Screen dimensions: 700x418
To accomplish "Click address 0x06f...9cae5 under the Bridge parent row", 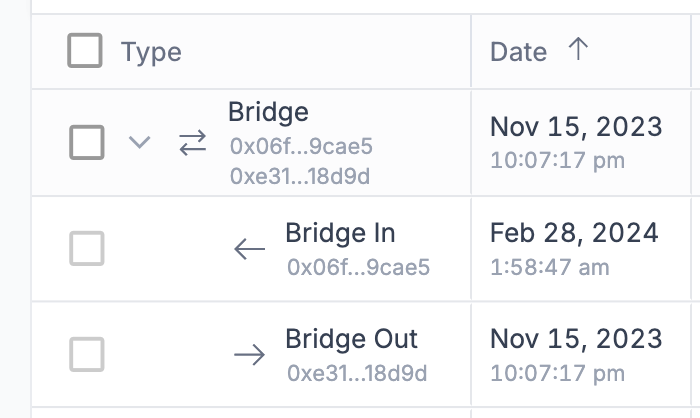I will click(301, 147).
